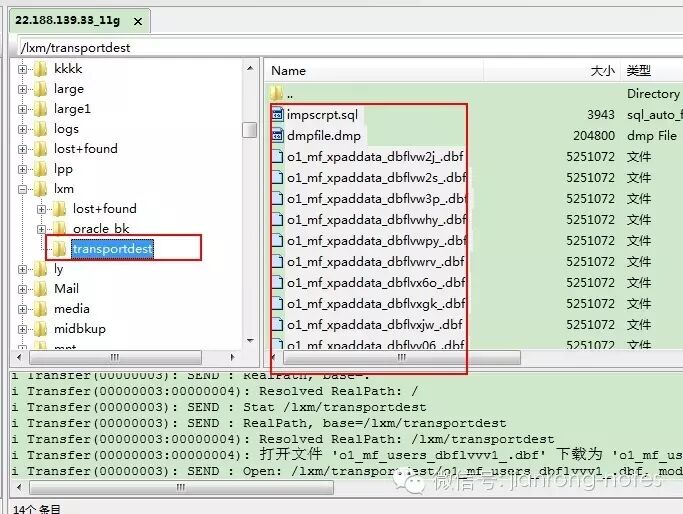Click the Mail folder icon
The image size is (683, 514).
(x=41, y=289)
